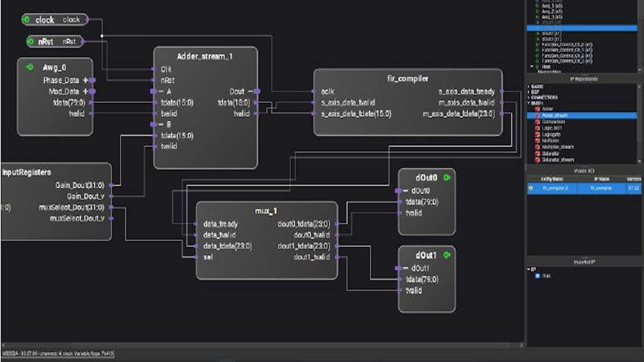Collapse the MATH repository category

(529, 103)
